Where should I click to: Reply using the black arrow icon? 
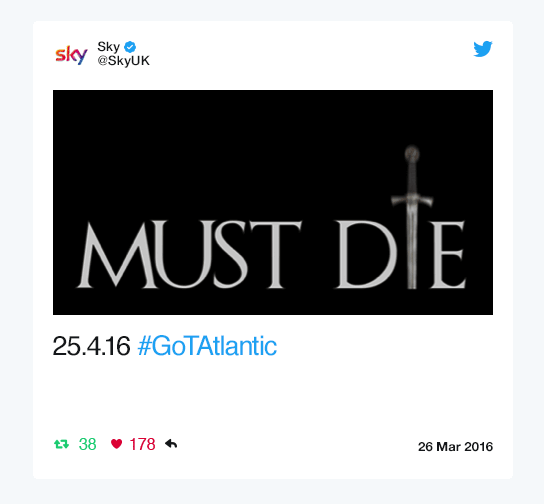point(171,444)
